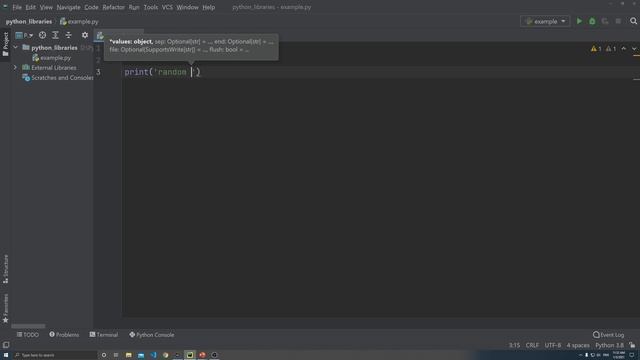Open Project panel gear options
Image resolution: width=640 pixels, height=360 pixels.
(x=84, y=35)
